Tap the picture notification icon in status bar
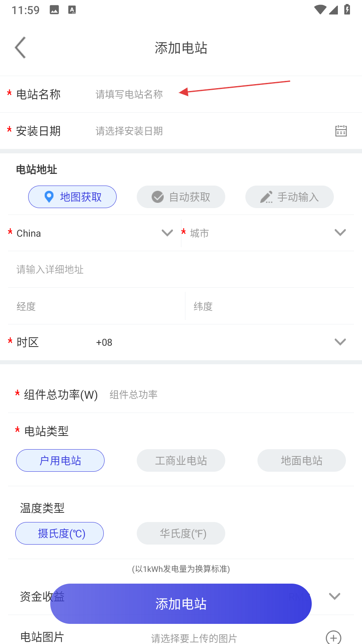The height and width of the screenshot is (644, 362). click(54, 10)
